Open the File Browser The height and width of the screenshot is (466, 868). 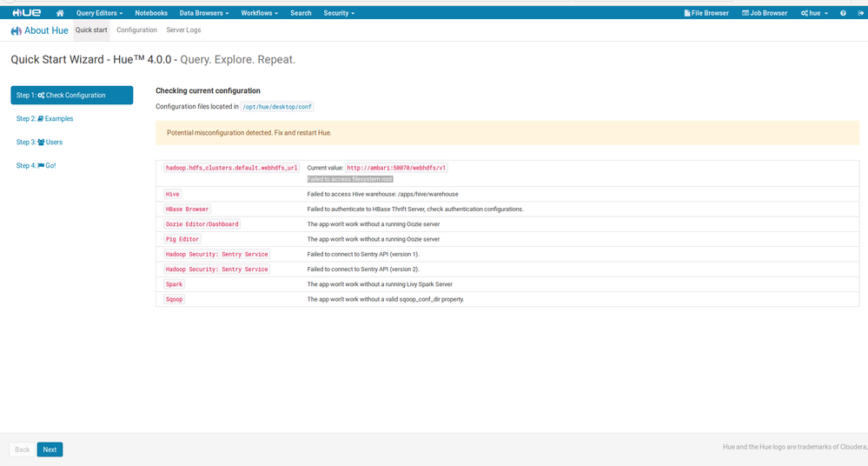pos(706,13)
